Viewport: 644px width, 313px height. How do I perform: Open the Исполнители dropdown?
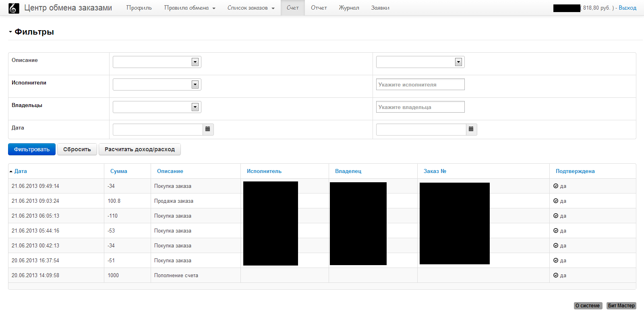pos(157,84)
